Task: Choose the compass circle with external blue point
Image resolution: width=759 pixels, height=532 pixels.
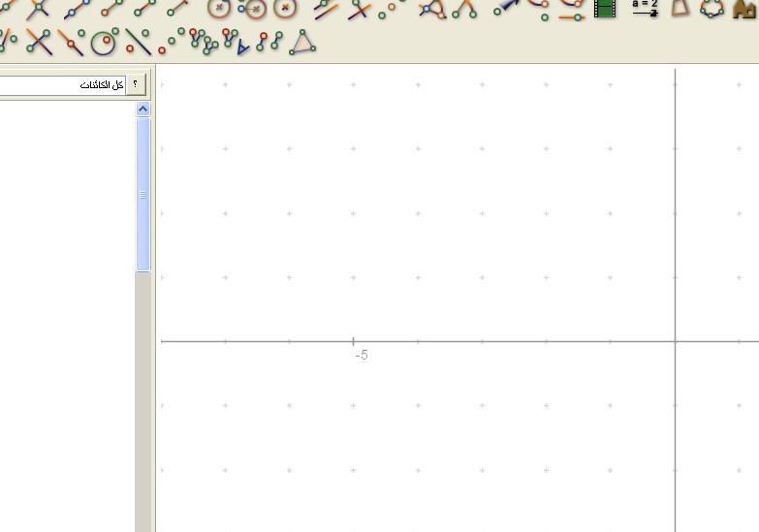Action: 253,9
